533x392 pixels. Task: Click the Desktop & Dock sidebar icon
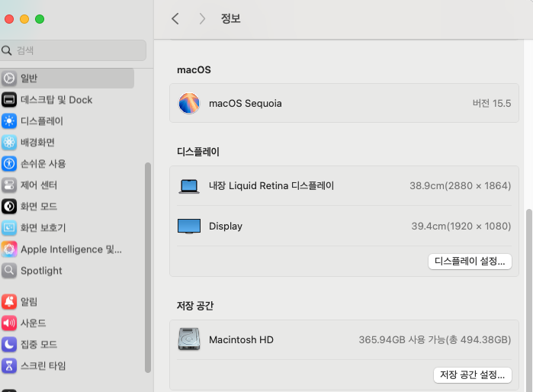9,100
